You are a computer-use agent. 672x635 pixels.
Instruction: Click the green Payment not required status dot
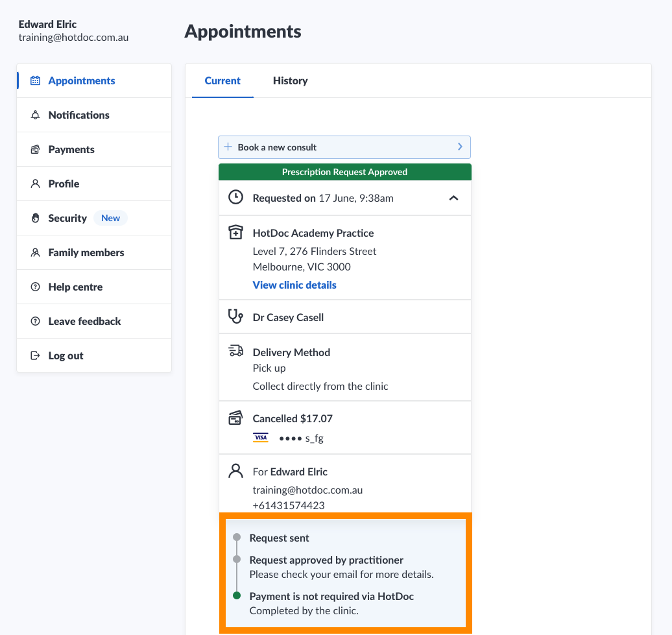click(237, 595)
